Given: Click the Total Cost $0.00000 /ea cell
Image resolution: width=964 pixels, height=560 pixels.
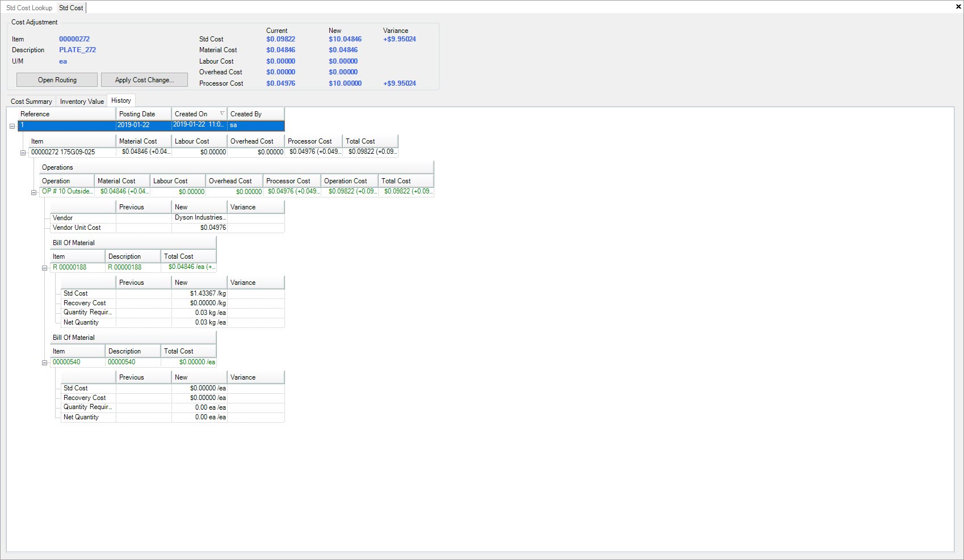Looking at the screenshot, I should tap(188, 362).
